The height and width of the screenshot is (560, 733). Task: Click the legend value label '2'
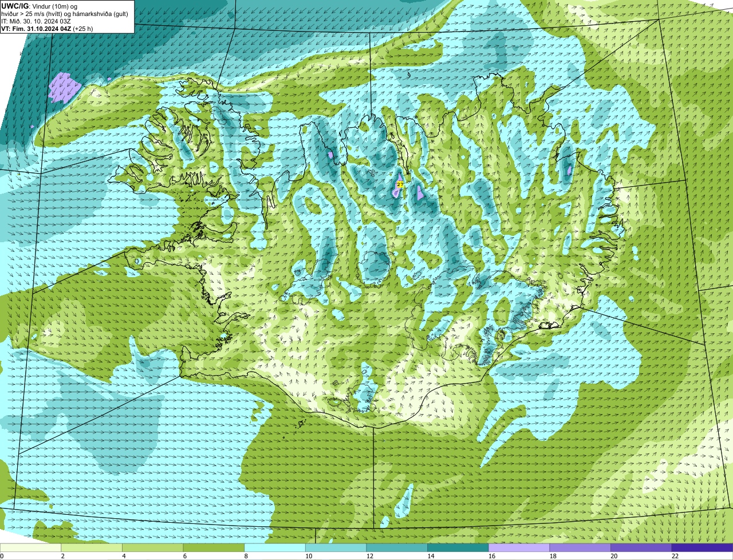tap(62, 556)
